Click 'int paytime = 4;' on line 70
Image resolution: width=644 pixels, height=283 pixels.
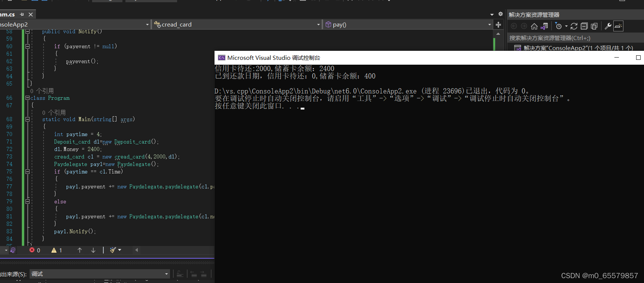[x=78, y=134]
